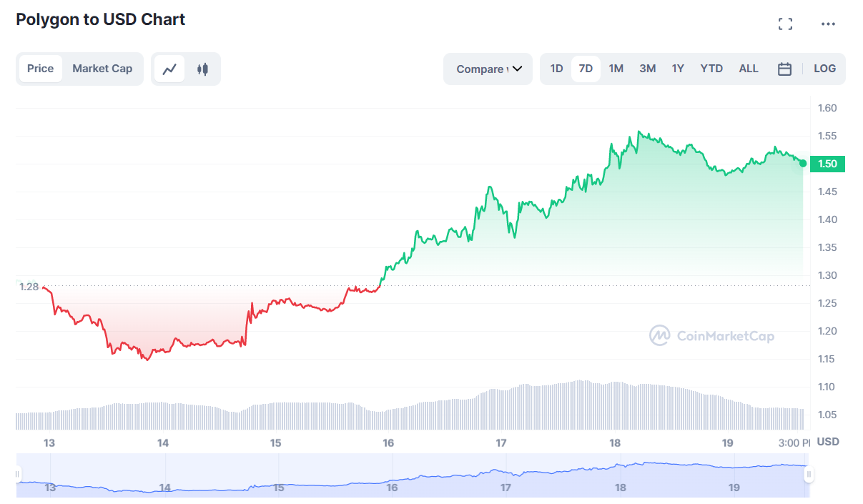Select the Price view toggle
This screenshot has width=863, height=504.
coord(41,69)
